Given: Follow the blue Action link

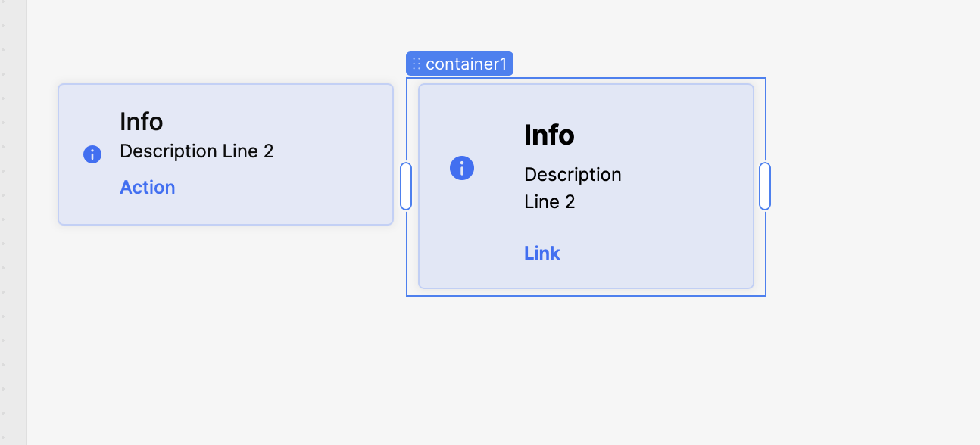Looking at the screenshot, I should tap(147, 188).
